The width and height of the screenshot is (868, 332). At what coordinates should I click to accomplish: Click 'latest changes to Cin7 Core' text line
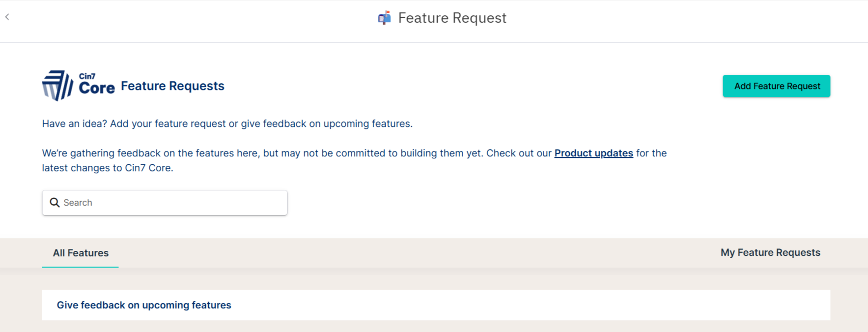point(108,168)
